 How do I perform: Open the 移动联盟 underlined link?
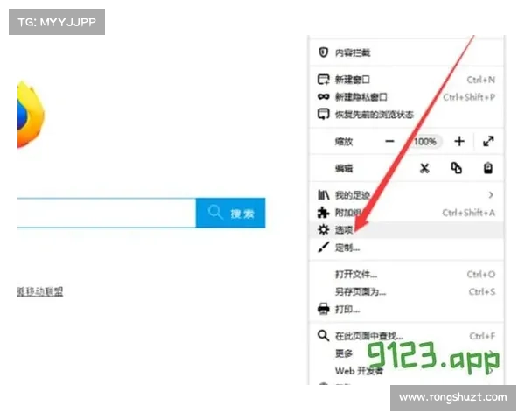pyautogui.click(x=40, y=291)
